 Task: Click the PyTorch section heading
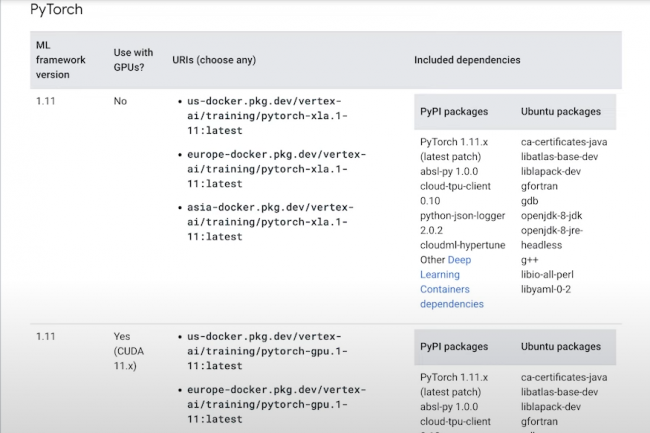(x=56, y=10)
